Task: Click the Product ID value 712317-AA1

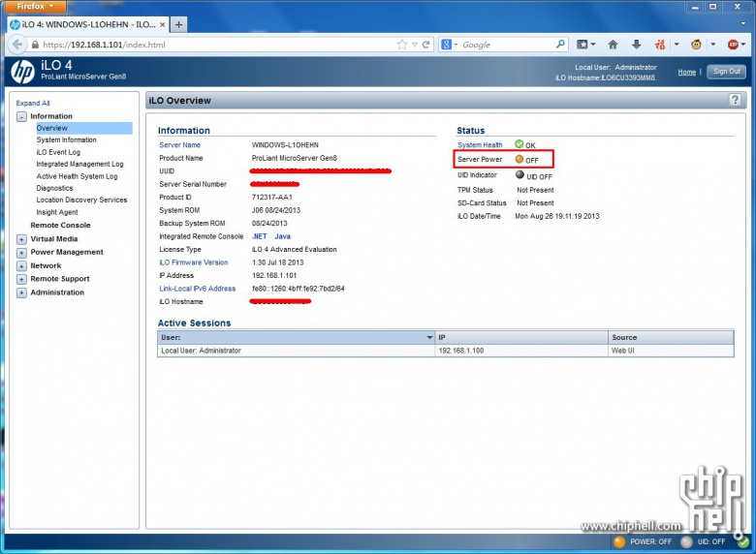Action: tap(272, 197)
